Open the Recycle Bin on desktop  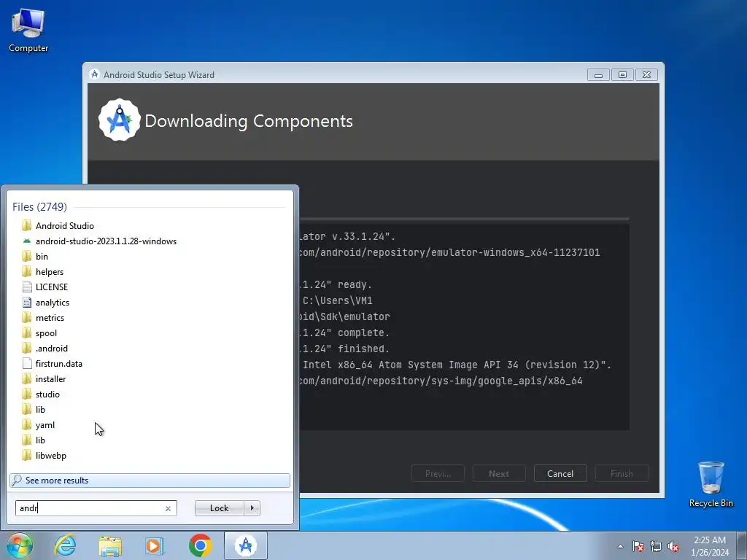click(x=711, y=484)
